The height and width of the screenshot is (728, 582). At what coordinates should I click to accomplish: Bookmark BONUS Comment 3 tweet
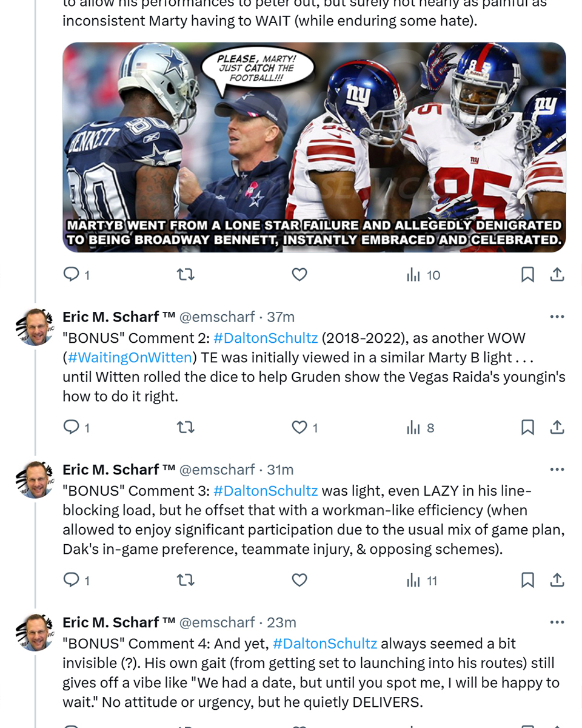click(x=527, y=581)
